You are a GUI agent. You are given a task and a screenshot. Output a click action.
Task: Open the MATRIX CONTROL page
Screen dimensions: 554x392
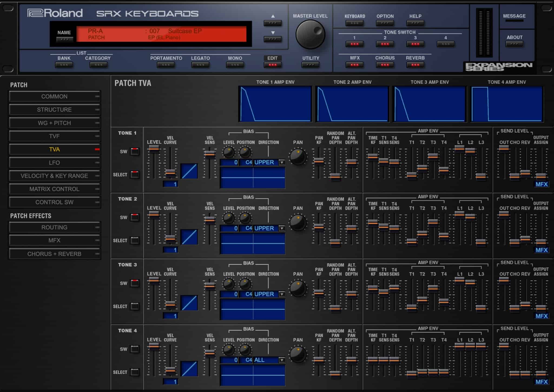pos(55,189)
